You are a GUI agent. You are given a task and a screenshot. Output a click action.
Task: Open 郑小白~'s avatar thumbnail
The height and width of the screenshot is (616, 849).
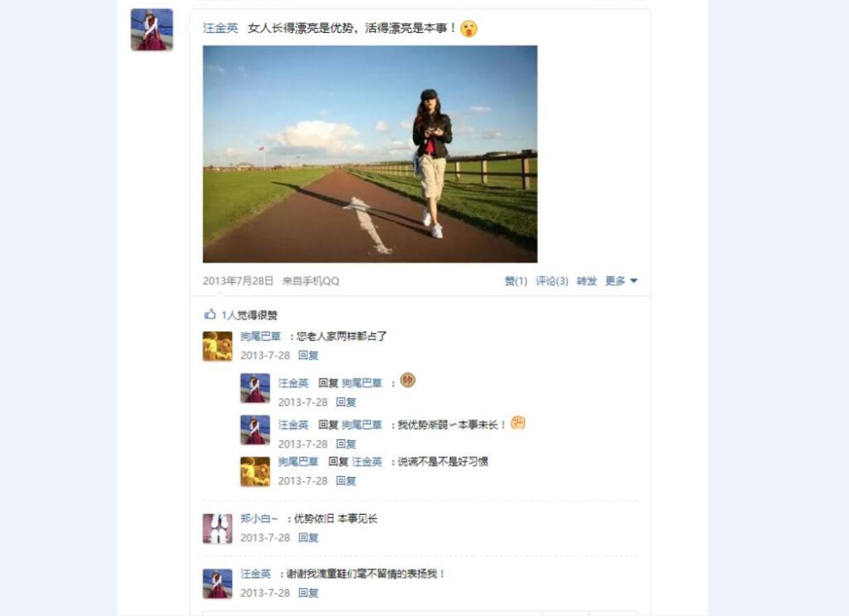[217, 528]
